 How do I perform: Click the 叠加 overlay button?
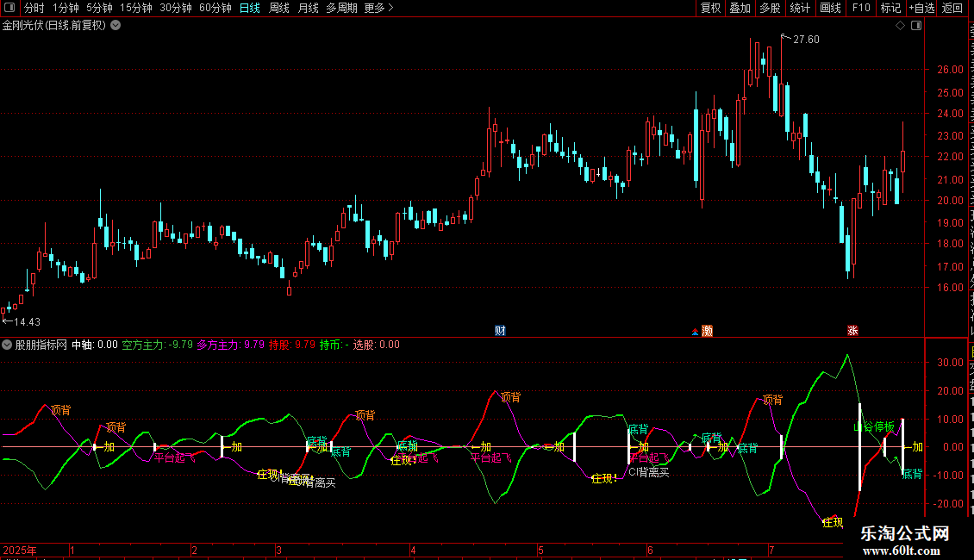click(740, 8)
